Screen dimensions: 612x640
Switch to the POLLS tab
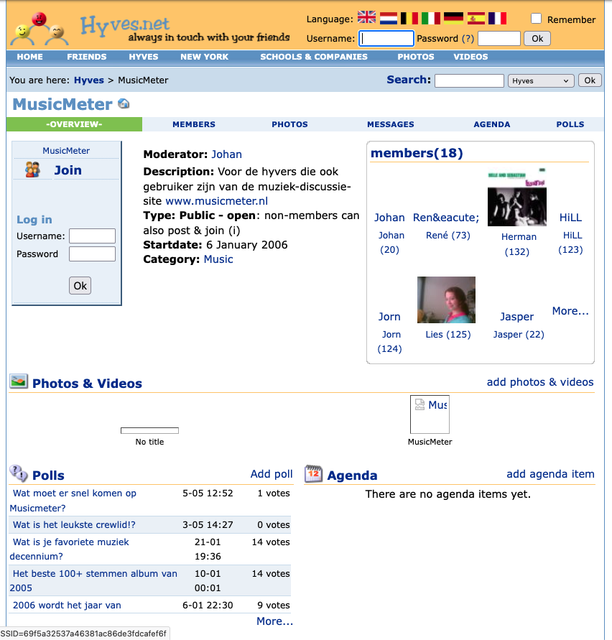pyautogui.click(x=570, y=124)
